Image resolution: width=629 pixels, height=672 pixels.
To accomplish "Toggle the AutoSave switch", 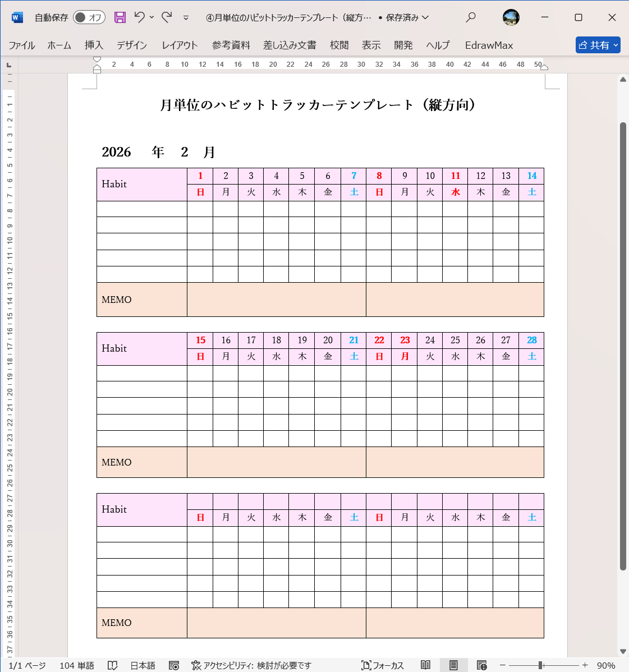I will click(89, 17).
